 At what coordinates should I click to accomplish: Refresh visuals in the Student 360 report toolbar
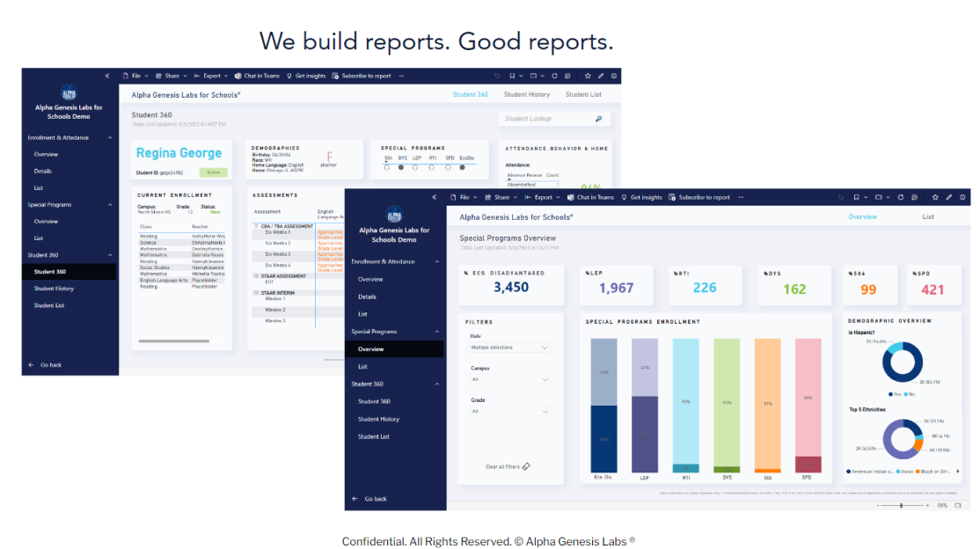[x=554, y=76]
